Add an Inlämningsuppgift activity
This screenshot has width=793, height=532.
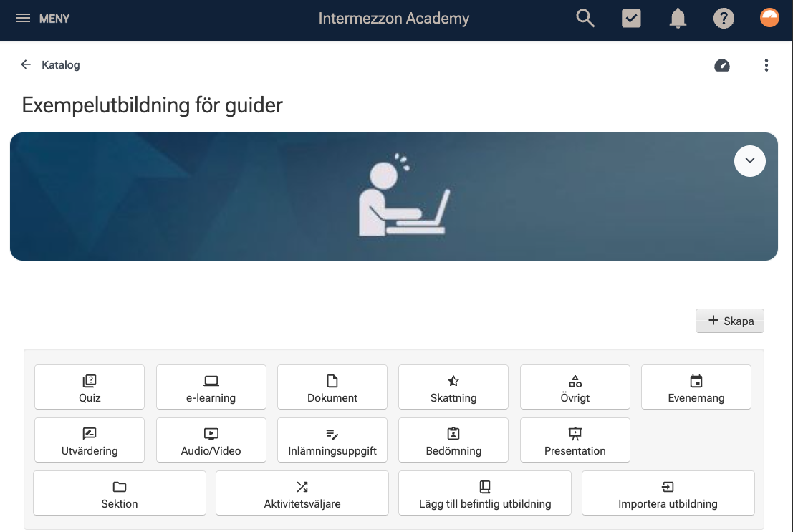[x=332, y=440]
